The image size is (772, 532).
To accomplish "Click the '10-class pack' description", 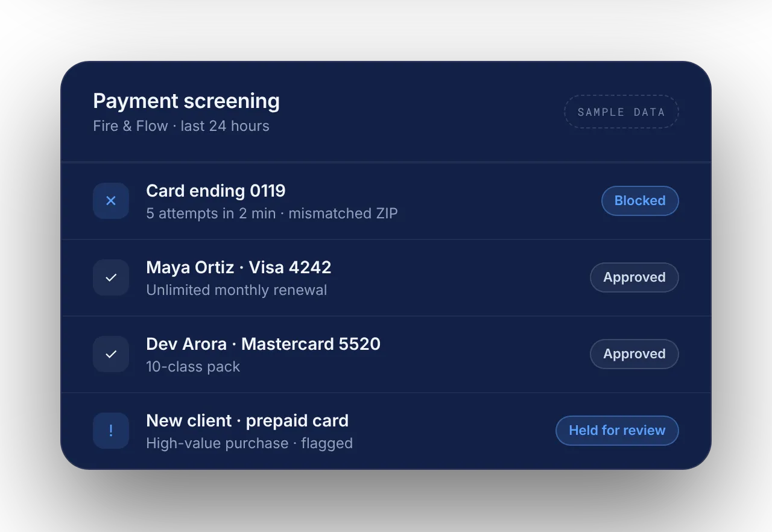I will (x=193, y=367).
